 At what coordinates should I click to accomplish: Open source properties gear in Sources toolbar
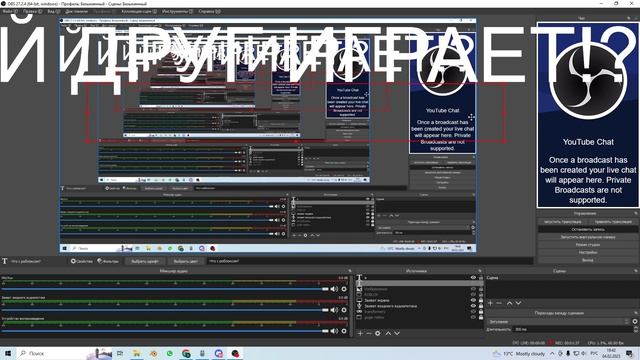378,333
